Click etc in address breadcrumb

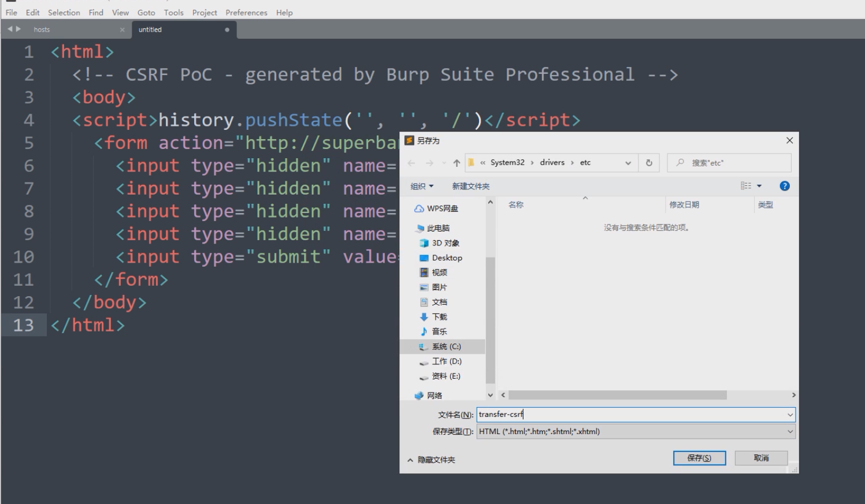click(585, 163)
